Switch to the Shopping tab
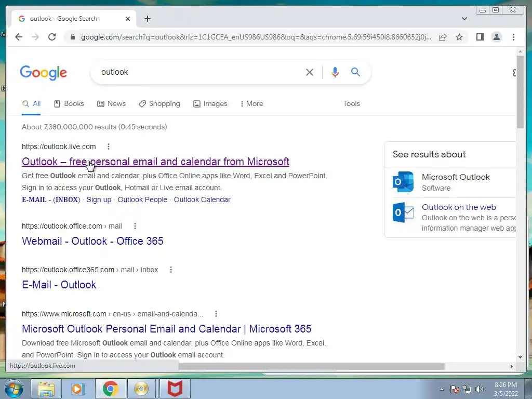532x399 pixels. point(159,104)
